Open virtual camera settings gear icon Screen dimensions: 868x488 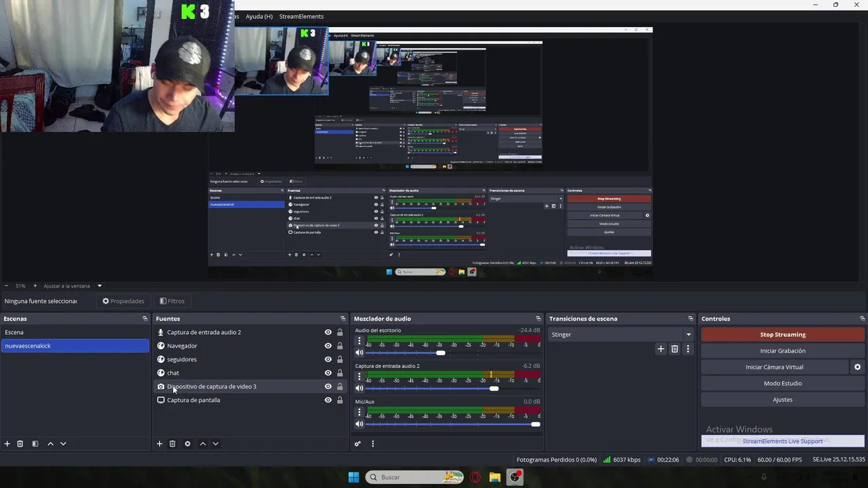pyautogui.click(x=857, y=367)
